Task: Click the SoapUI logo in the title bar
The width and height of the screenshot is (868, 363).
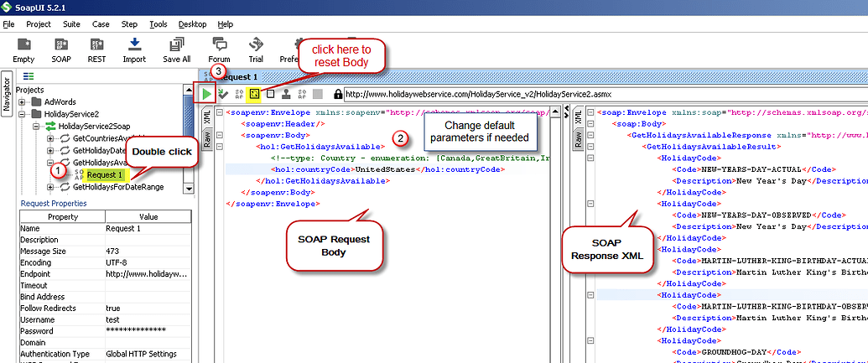Action: point(7,7)
